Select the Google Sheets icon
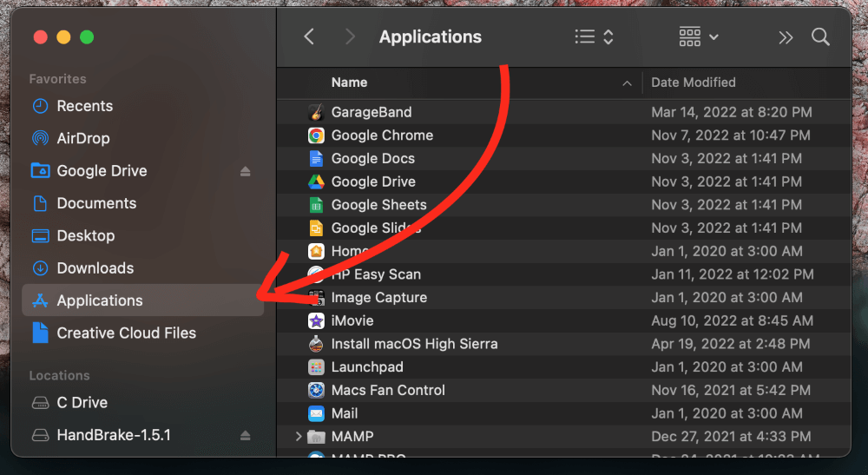Viewport: 868px width, 475px height. [x=316, y=205]
